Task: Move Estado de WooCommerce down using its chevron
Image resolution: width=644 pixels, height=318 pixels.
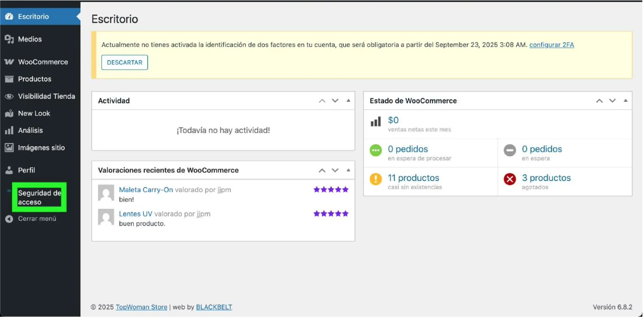Action: 612,101
